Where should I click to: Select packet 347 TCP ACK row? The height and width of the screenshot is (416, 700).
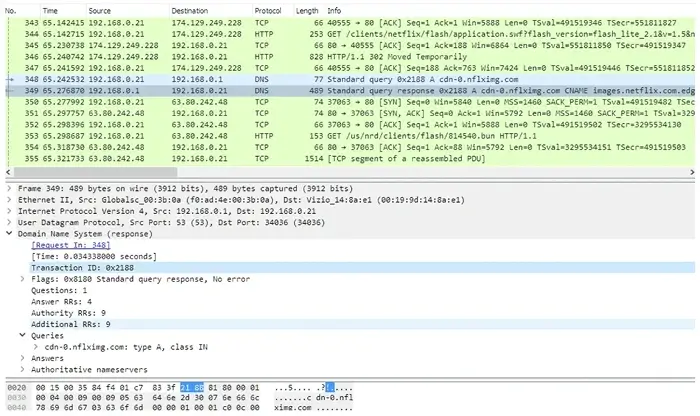(350, 68)
